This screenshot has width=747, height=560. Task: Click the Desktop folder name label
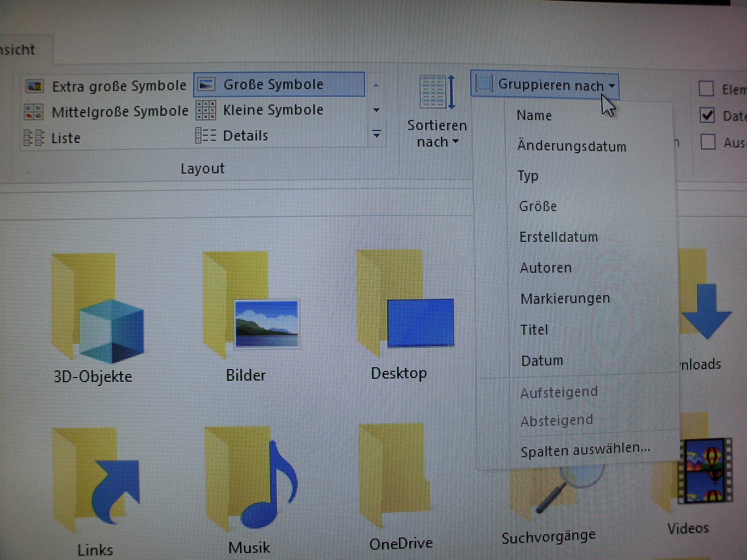point(399,373)
